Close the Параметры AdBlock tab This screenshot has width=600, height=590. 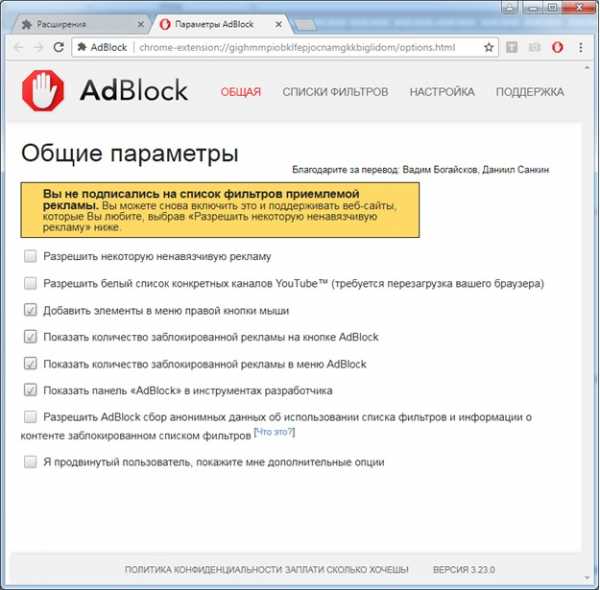pos(279,24)
